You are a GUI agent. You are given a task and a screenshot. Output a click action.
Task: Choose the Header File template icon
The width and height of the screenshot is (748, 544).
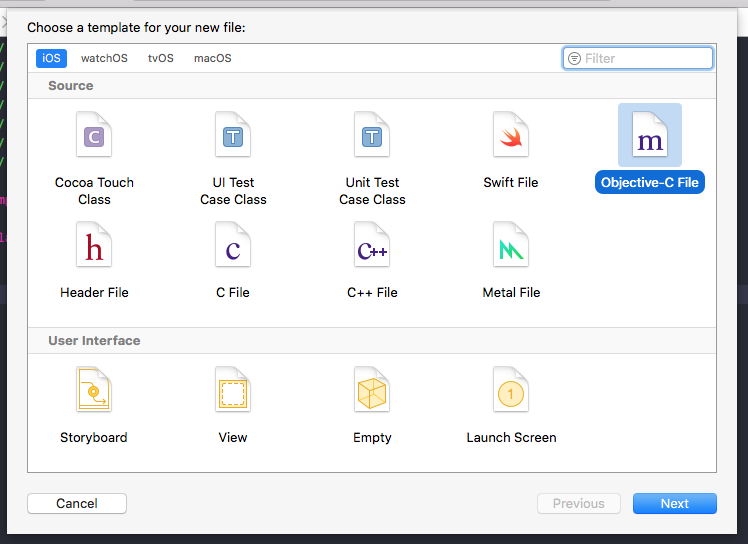click(x=94, y=245)
